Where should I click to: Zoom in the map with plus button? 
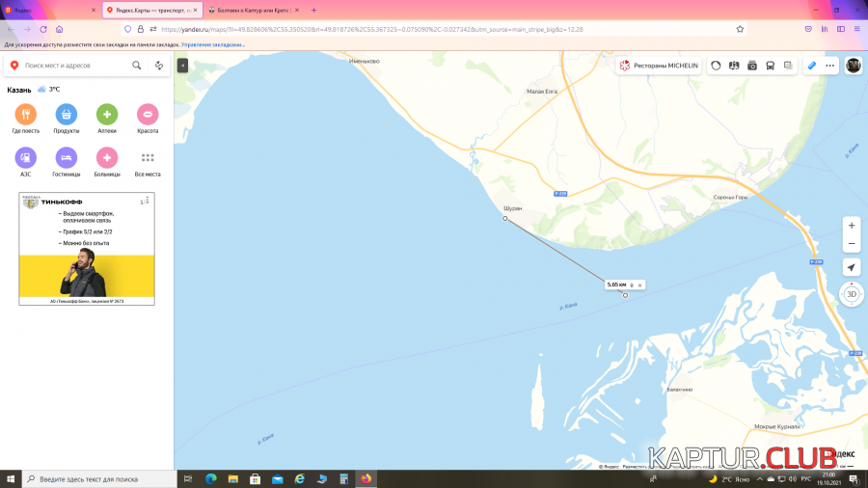pyautogui.click(x=851, y=225)
